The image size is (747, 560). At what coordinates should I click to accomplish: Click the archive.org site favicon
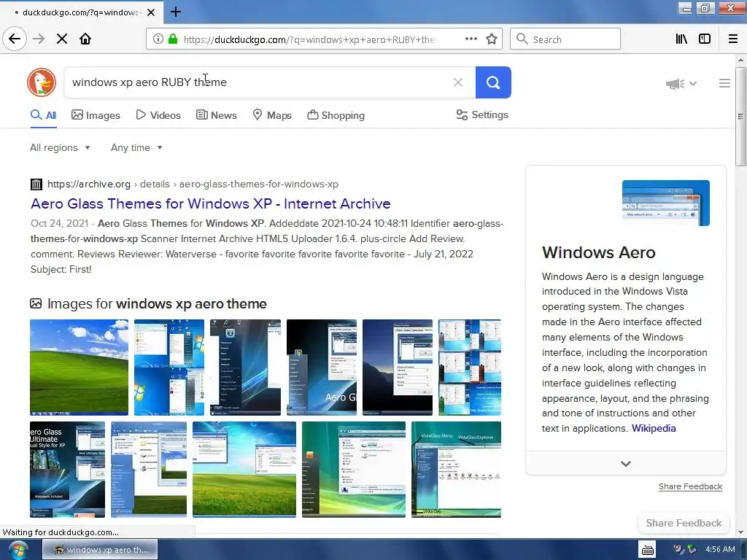pos(36,184)
